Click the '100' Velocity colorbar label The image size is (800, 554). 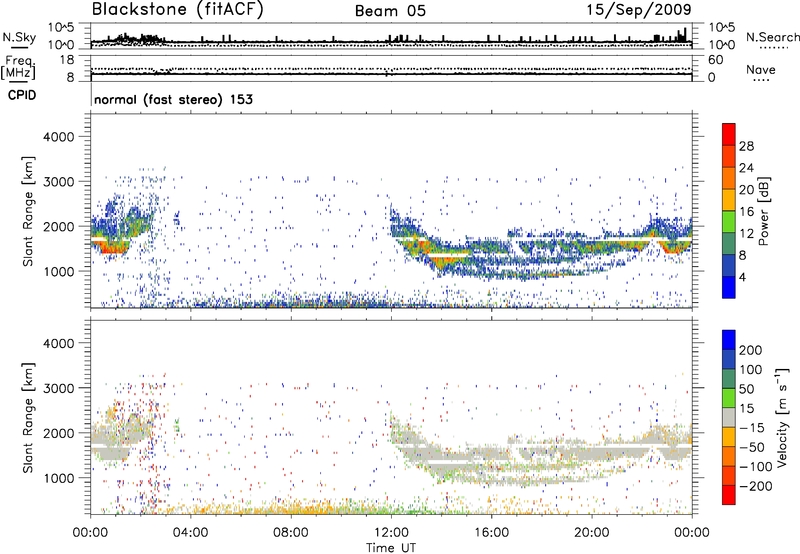click(x=751, y=370)
